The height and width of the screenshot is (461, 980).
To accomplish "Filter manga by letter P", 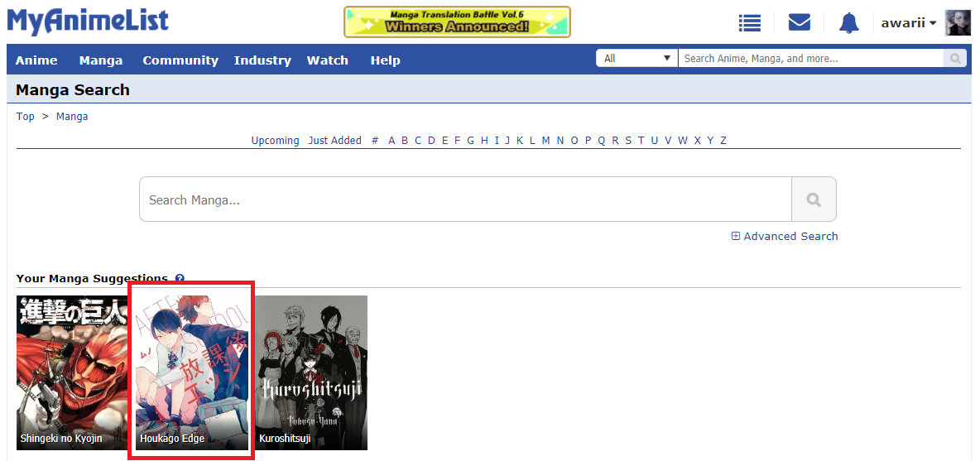I will (x=588, y=141).
